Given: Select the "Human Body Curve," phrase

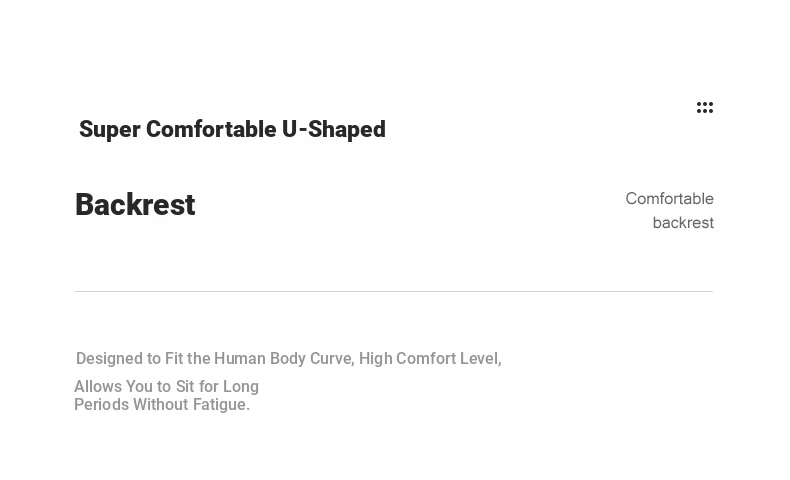Looking at the screenshot, I should tap(284, 359).
